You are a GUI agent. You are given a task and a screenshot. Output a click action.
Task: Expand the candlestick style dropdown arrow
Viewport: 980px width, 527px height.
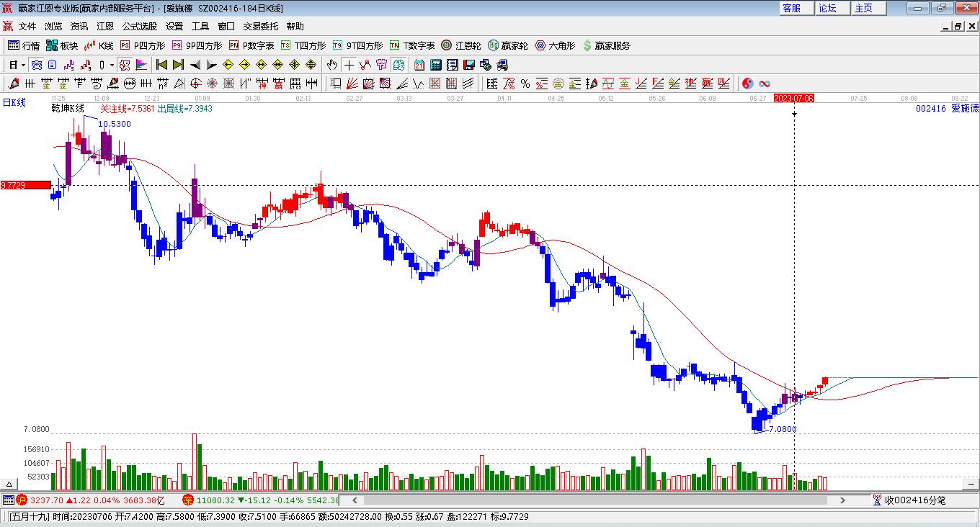[x=112, y=65]
